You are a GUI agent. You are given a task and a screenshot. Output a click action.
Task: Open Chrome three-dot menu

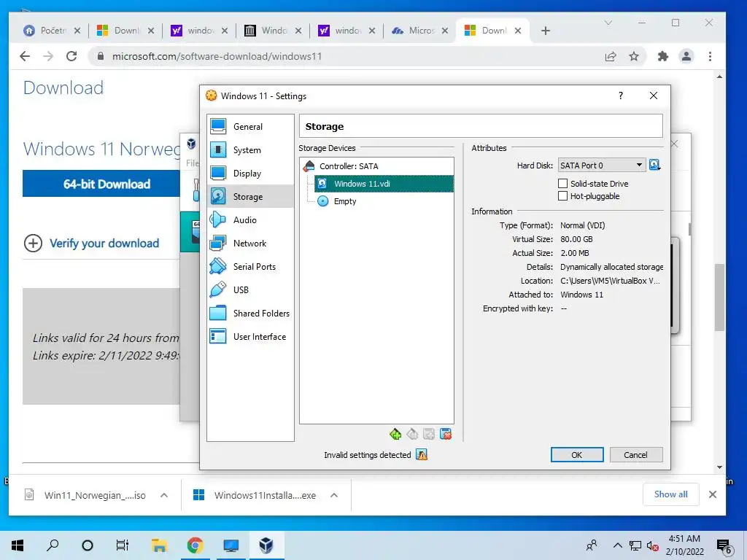[x=710, y=56]
